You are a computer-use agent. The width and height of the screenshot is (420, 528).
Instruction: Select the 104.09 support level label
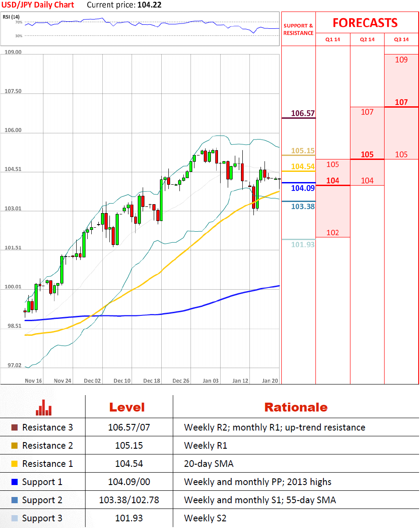tap(303, 188)
